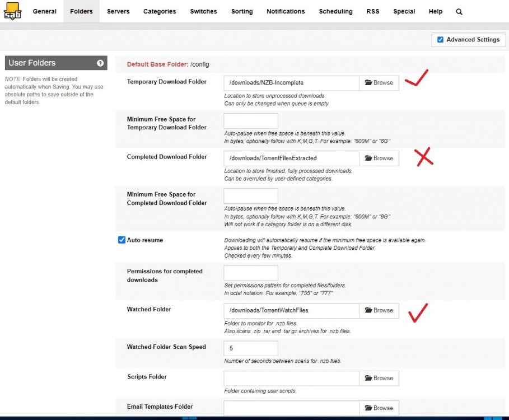The height and width of the screenshot is (420, 509).
Task: Browse for Temporary Download Folder
Action: [379, 83]
